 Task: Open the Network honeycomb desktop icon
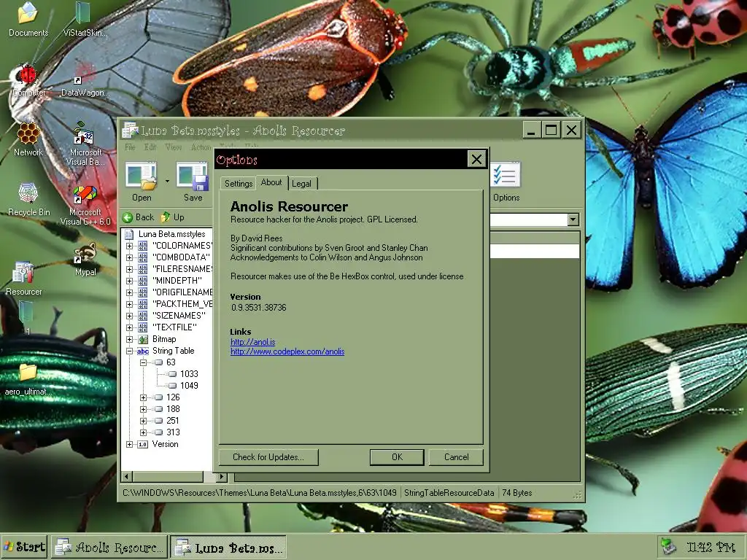point(28,133)
